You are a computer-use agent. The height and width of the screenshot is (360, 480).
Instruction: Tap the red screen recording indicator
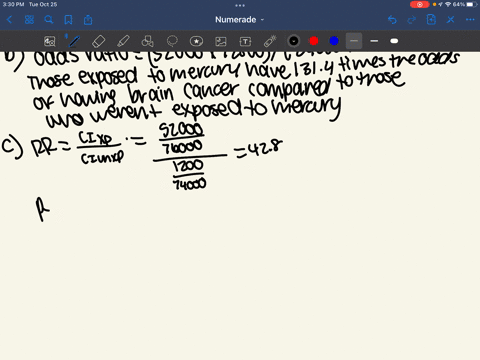420,4
